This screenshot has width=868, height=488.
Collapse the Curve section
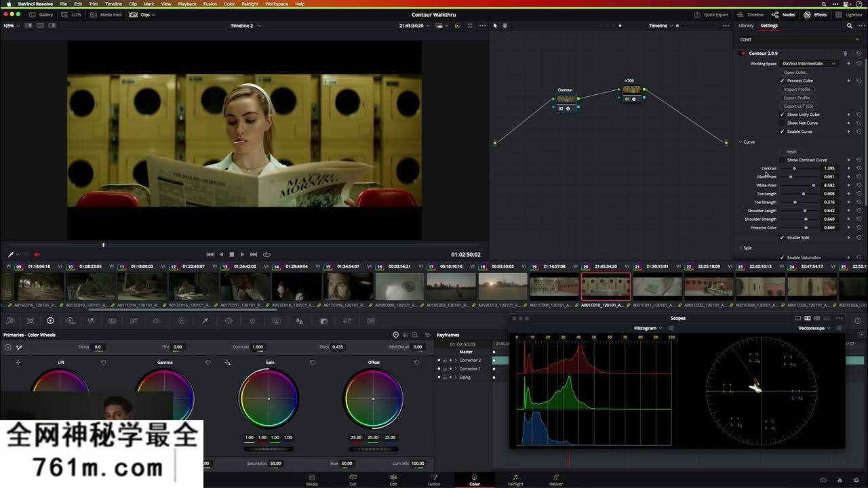tap(741, 142)
